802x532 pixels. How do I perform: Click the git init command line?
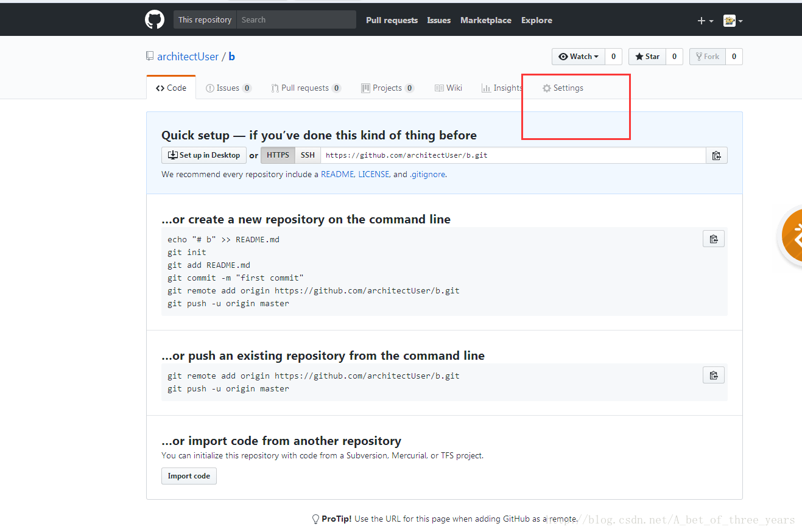click(x=187, y=252)
